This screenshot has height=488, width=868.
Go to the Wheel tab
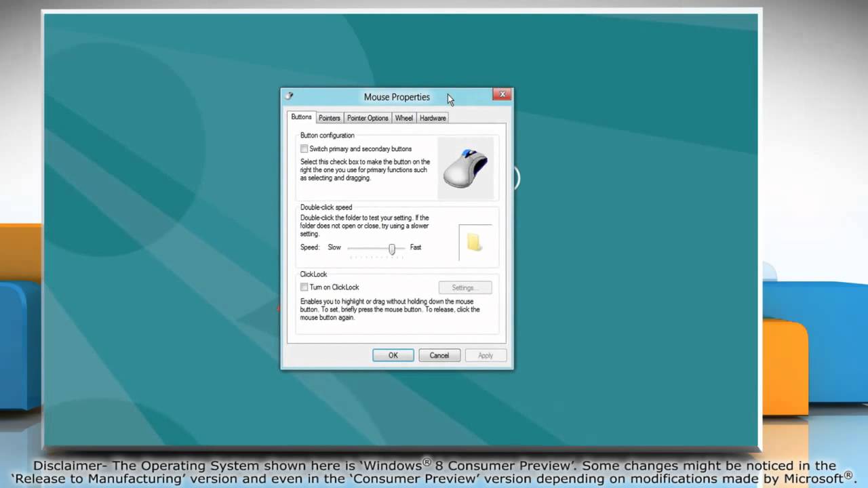point(404,118)
